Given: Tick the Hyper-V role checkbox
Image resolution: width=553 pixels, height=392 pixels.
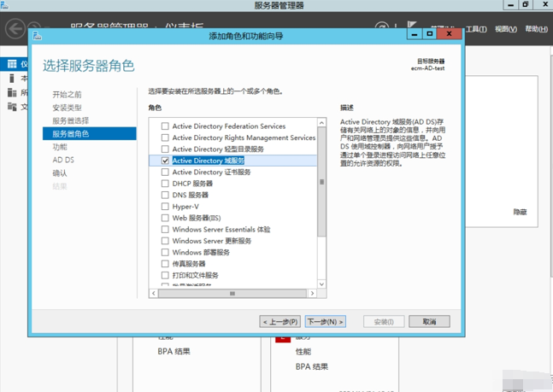Looking at the screenshot, I should pos(165,206).
